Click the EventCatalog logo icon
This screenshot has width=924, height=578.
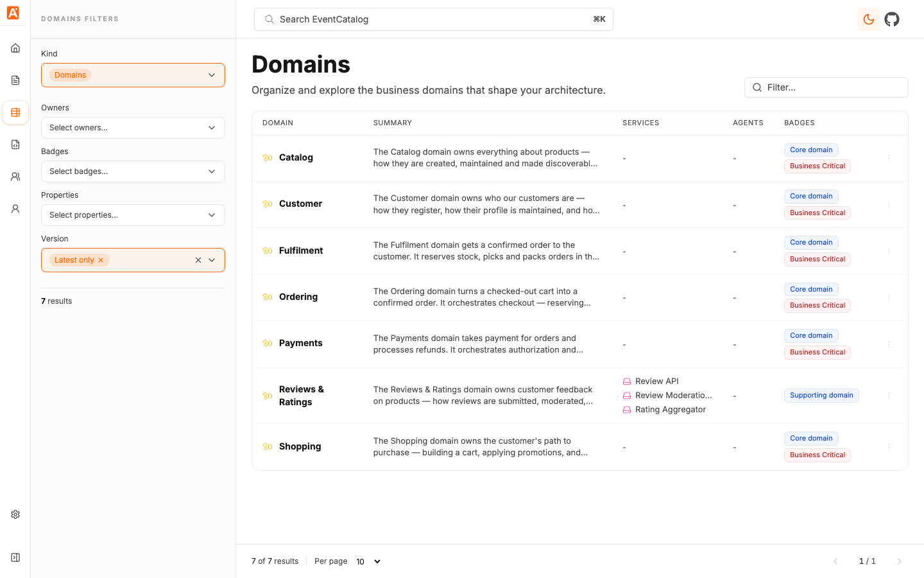point(13,13)
